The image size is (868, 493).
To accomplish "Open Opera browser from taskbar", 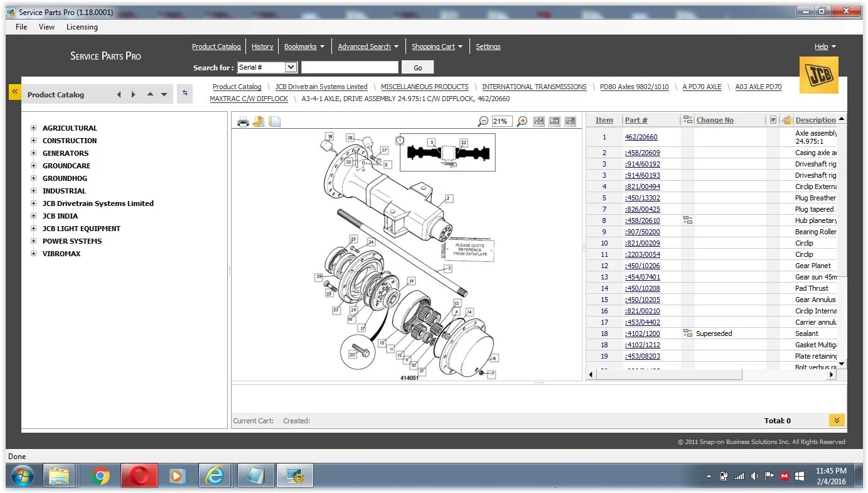I will point(139,477).
